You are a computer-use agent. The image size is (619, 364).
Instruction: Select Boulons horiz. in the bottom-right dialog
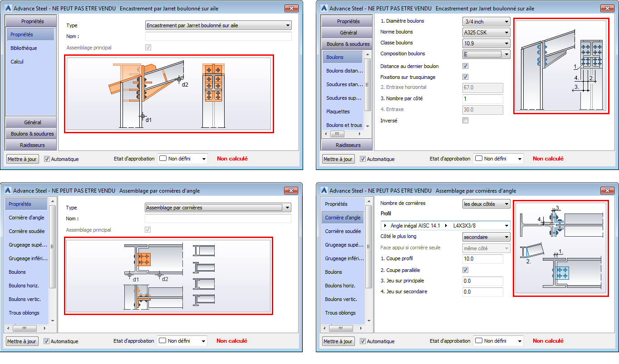tap(343, 286)
